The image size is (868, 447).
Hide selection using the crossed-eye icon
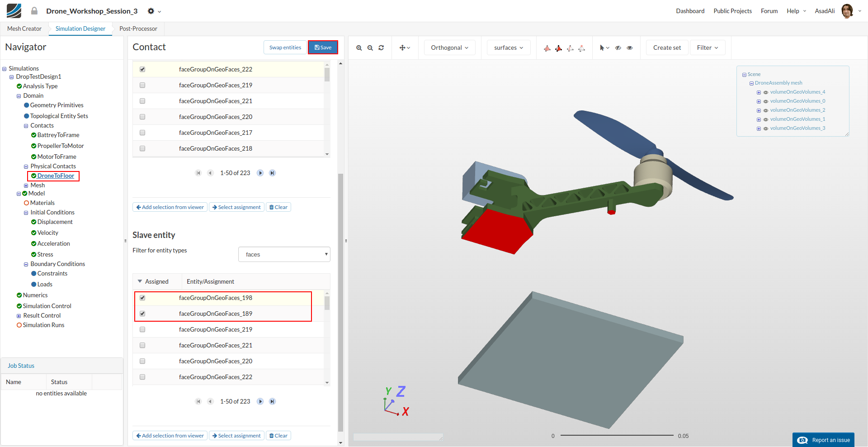tap(618, 48)
